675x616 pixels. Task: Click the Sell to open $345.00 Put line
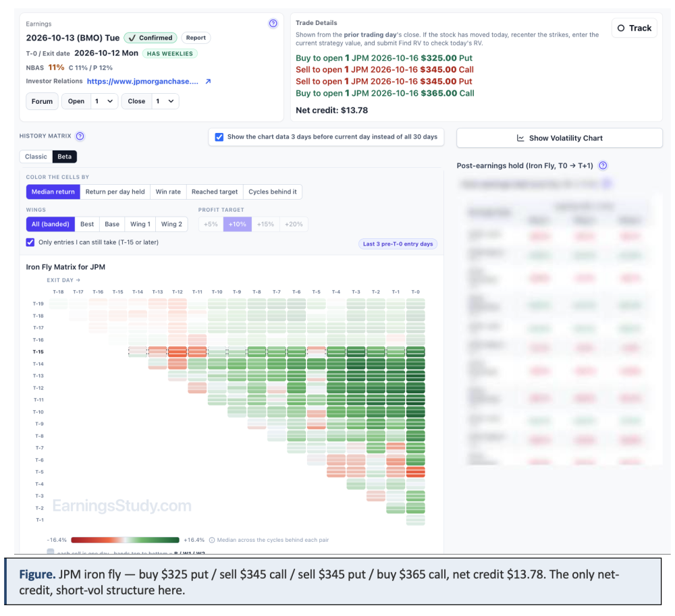(384, 82)
